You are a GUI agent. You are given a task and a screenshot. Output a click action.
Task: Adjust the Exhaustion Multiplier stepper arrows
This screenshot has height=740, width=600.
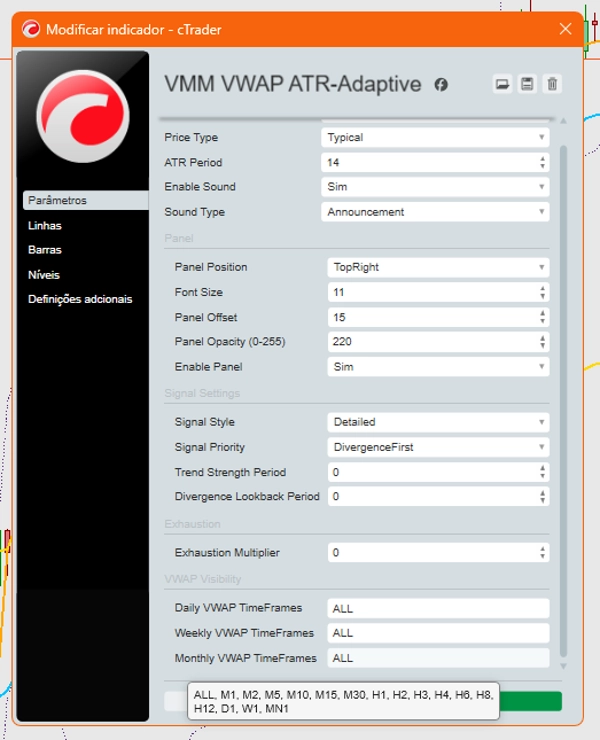542,553
